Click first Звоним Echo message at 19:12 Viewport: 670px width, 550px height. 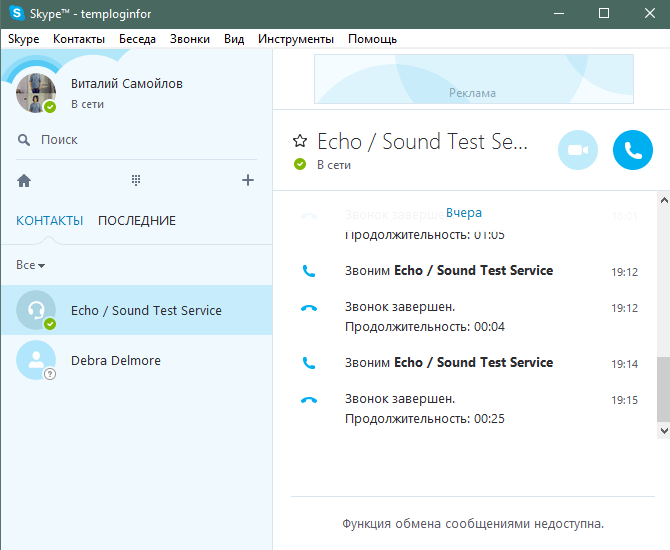449,271
